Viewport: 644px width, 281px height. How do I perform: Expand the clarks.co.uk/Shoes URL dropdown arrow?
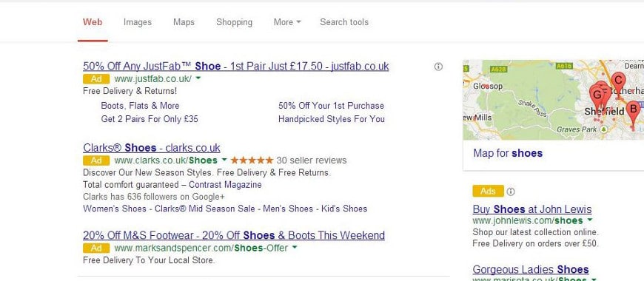coord(224,160)
